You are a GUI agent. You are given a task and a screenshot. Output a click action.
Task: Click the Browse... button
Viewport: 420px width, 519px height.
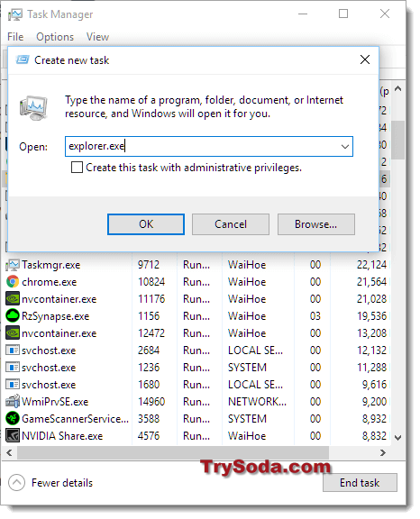tap(316, 224)
